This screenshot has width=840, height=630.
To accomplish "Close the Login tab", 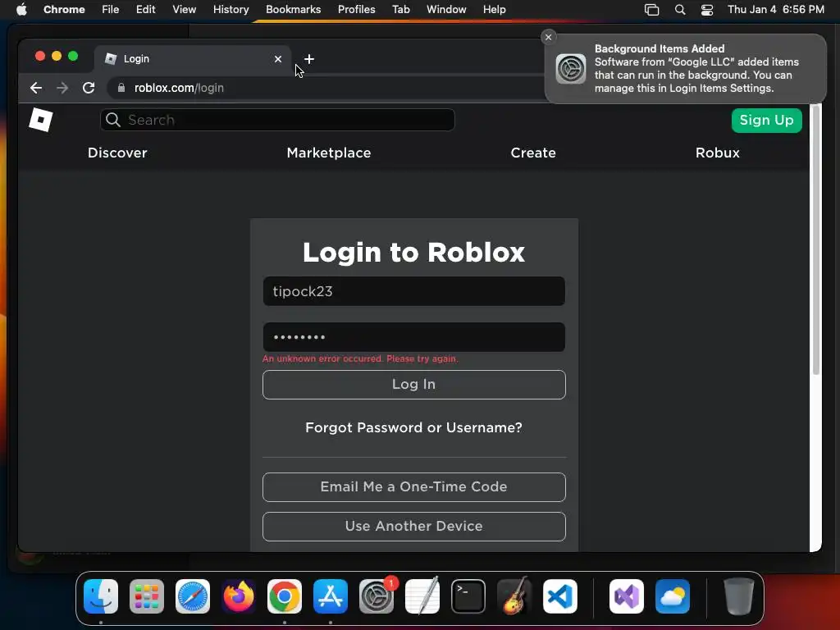I will click(278, 59).
